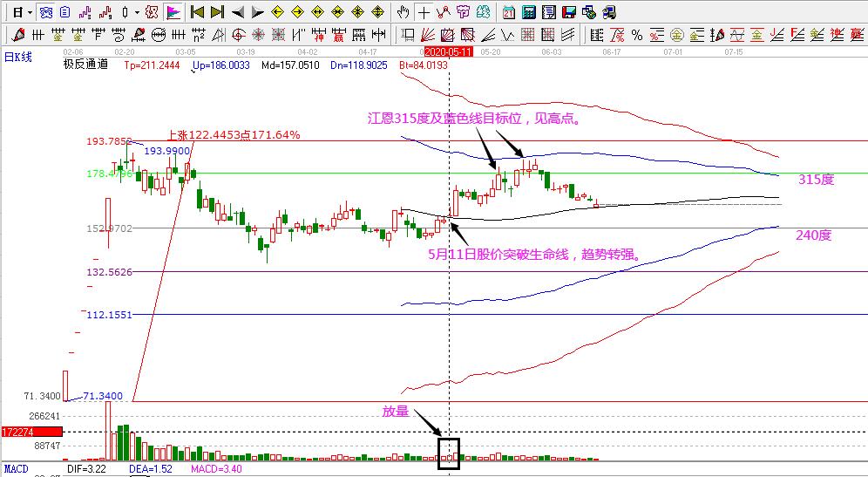Open the 日 period dropdown arrow
868x477 pixels.
coord(30,12)
